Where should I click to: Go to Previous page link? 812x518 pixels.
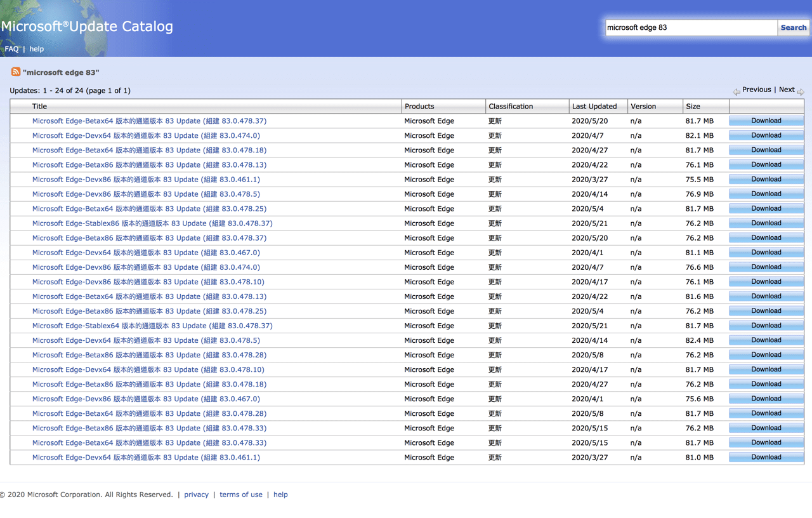(757, 90)
